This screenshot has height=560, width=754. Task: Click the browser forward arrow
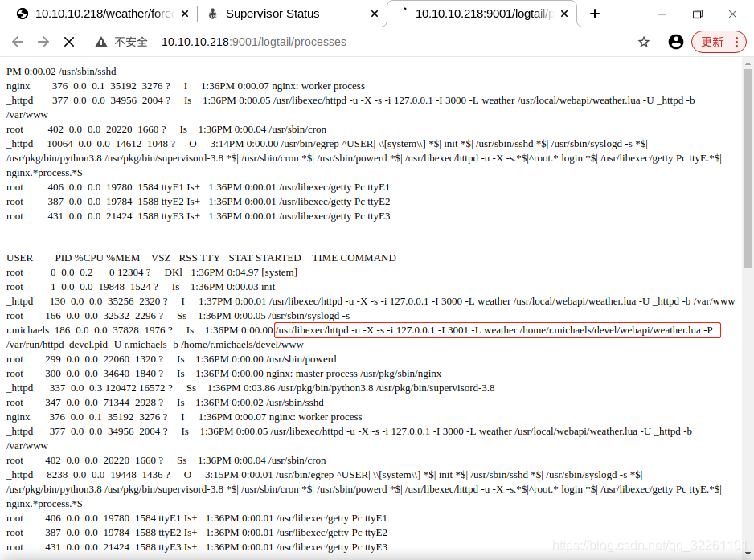[x=43, y=42]
